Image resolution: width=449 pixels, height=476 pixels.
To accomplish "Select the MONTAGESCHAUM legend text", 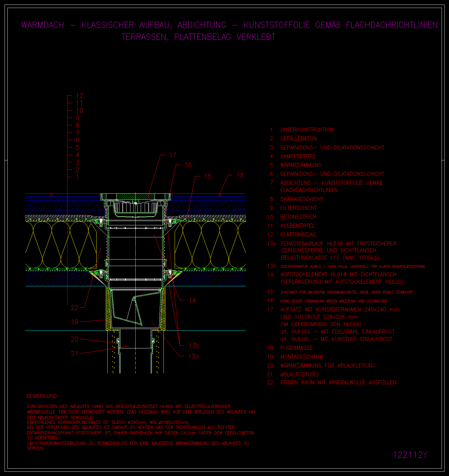I will [x=301, y=357].
